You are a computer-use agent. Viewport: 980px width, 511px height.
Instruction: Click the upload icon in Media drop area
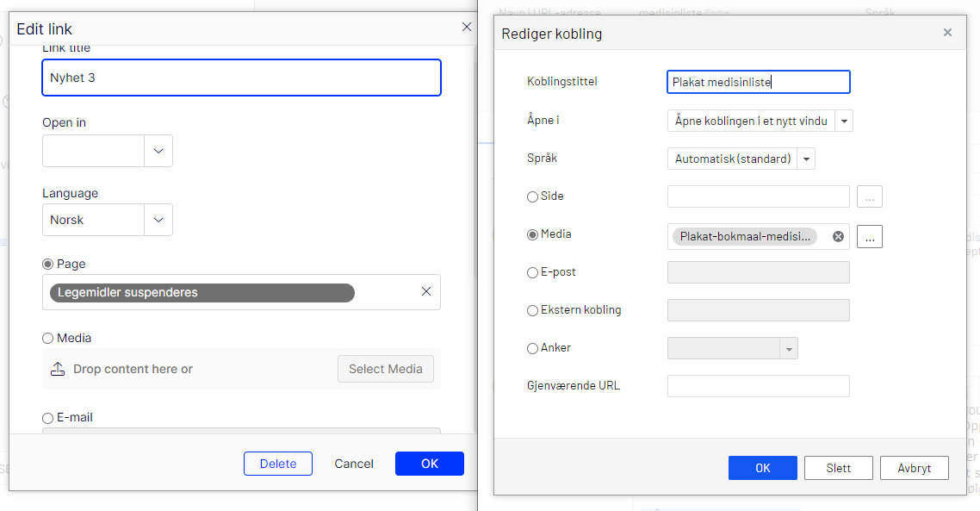[x=58, y=369]
